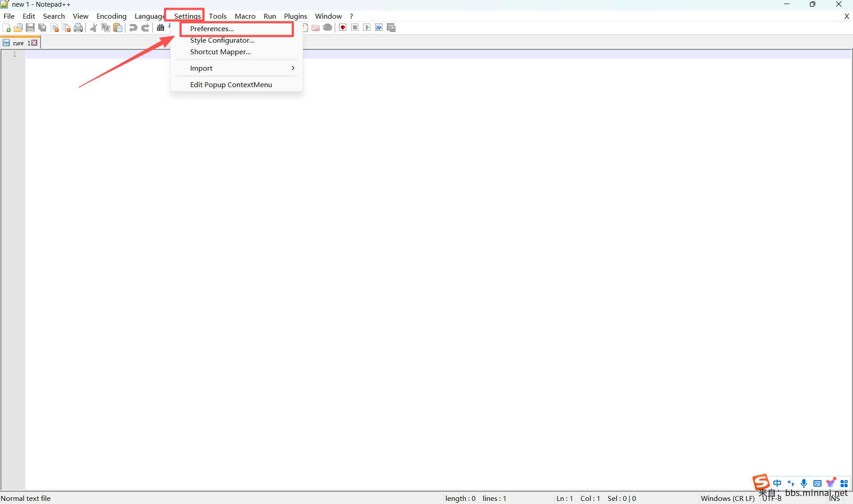Toggle the INS insert mode indicator
The height and width of the screenshot is (504, 853).
[x=834, y=499]
